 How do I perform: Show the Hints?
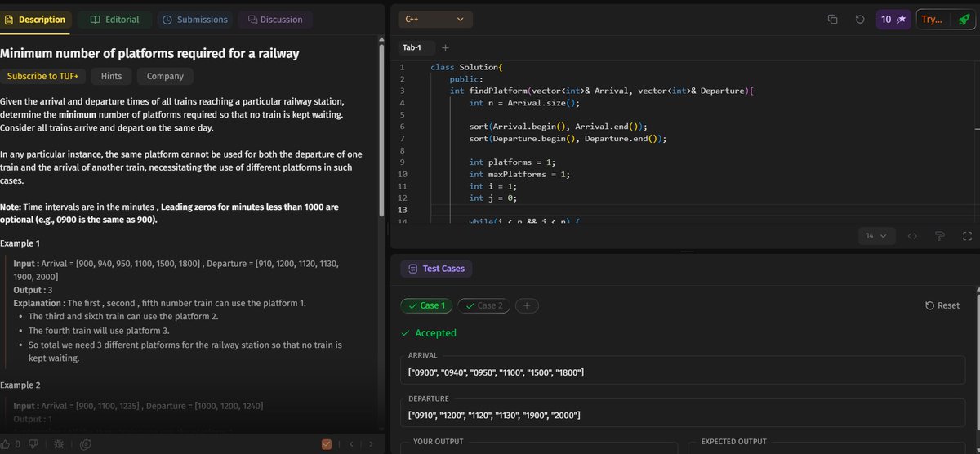(111, 77)
